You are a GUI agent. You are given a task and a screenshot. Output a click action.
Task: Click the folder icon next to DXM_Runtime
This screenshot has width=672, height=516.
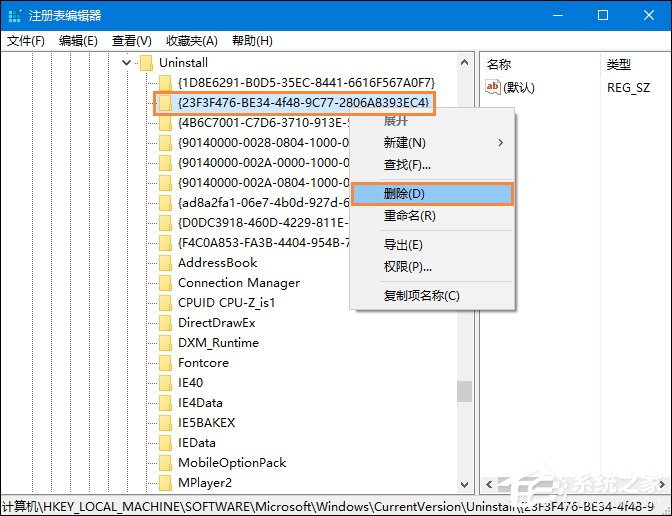click(x=165, y=342)
